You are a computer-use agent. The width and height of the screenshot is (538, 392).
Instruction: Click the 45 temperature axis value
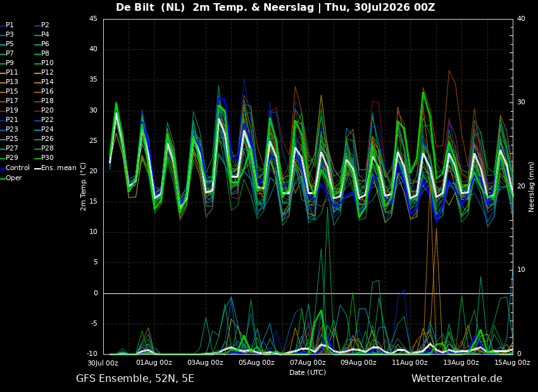point(93,19)
